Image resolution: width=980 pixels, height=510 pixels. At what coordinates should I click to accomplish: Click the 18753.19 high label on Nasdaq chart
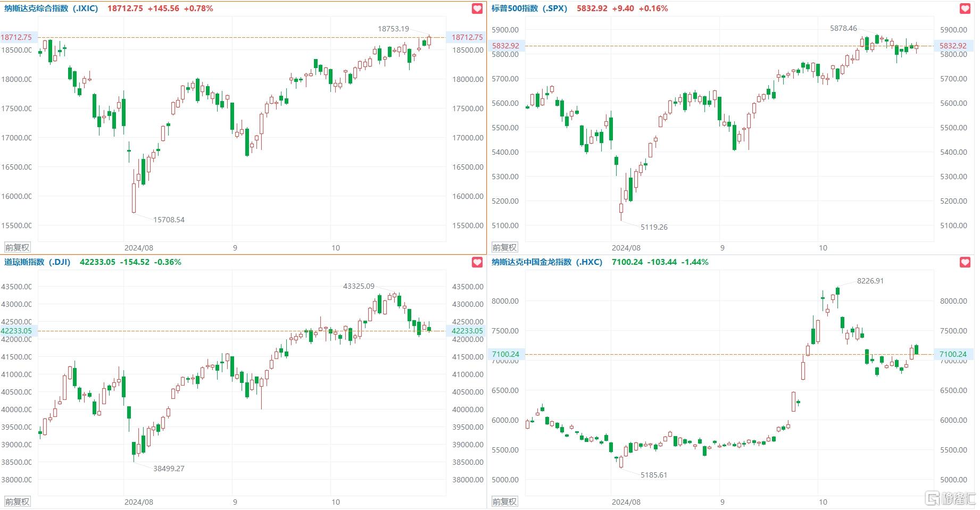pos(393,29)
